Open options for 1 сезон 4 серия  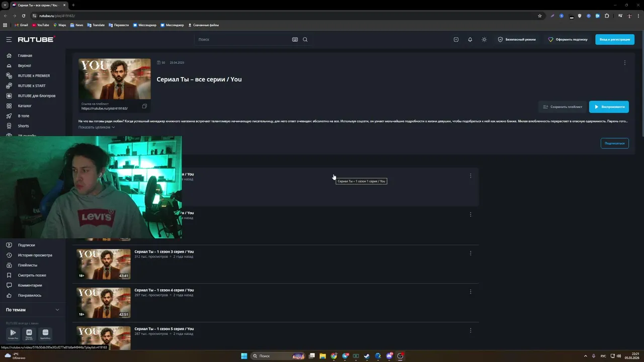click(470, 292)
